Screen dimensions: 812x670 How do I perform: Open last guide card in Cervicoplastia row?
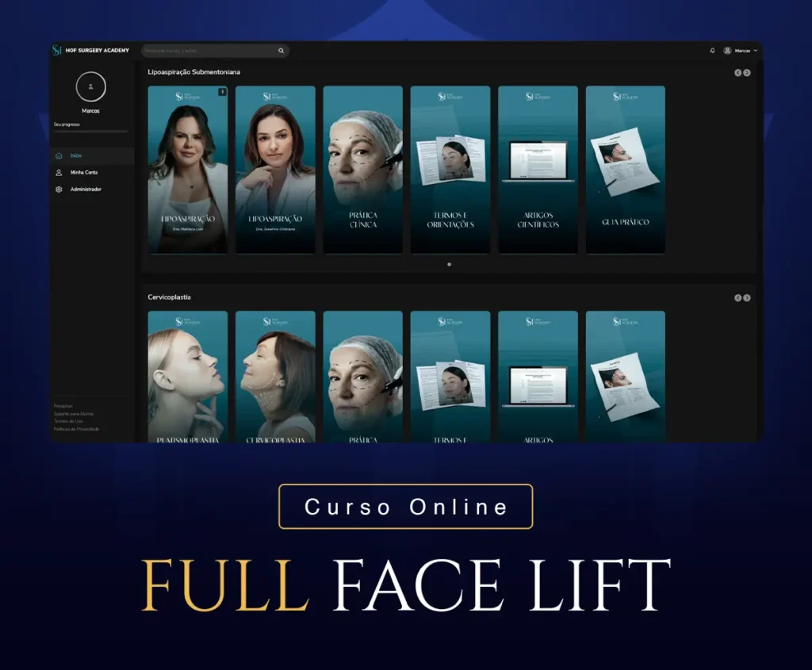pos(626,377)
